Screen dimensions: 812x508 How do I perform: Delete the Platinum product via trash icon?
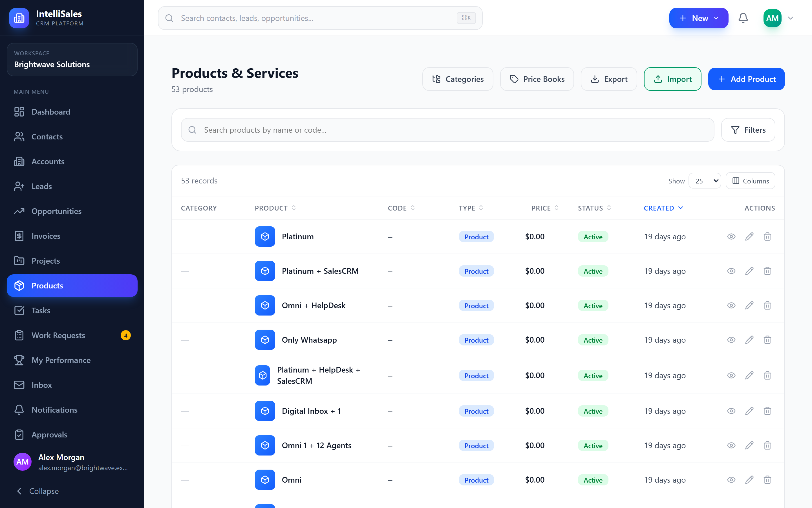767,237
